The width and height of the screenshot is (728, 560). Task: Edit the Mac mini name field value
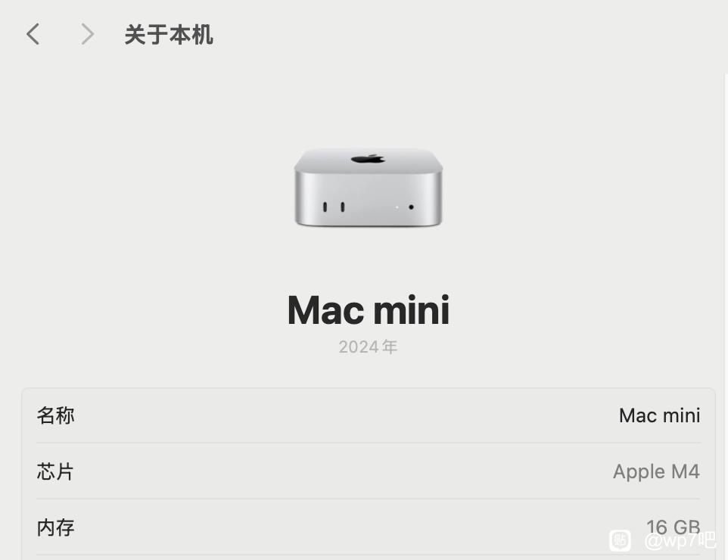(659, 415)
